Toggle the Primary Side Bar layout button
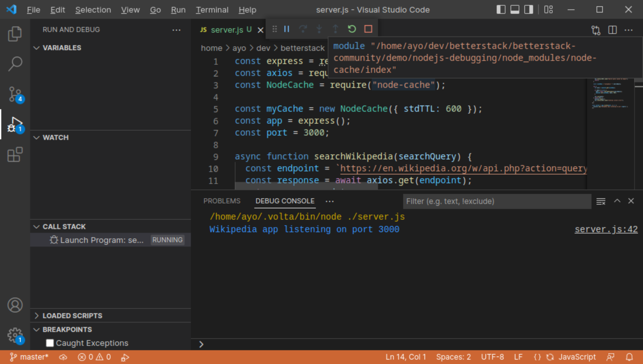Screen dimensions: 643x364 click(500, 9)
